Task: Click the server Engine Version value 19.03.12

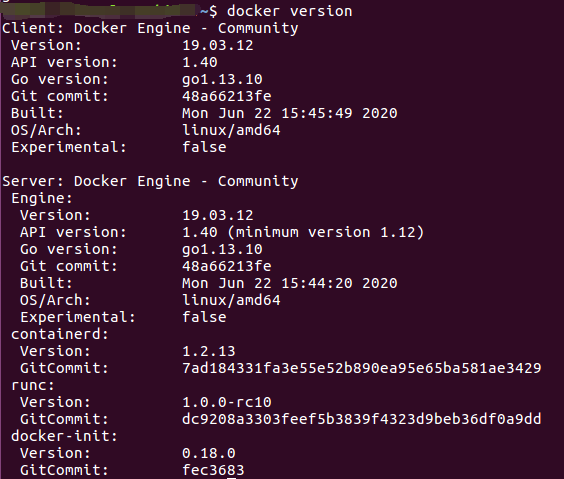Action: coord(218,215)
